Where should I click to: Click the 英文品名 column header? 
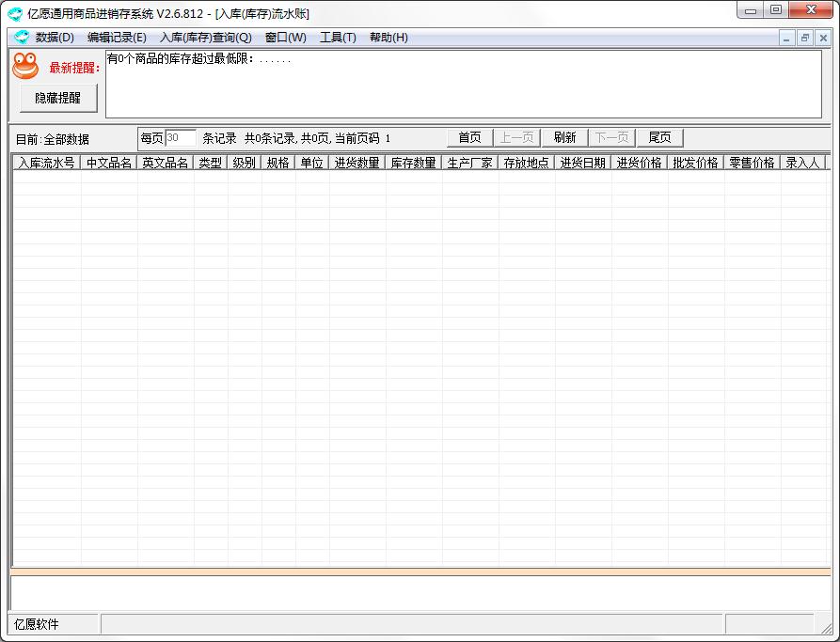[165, 163]
